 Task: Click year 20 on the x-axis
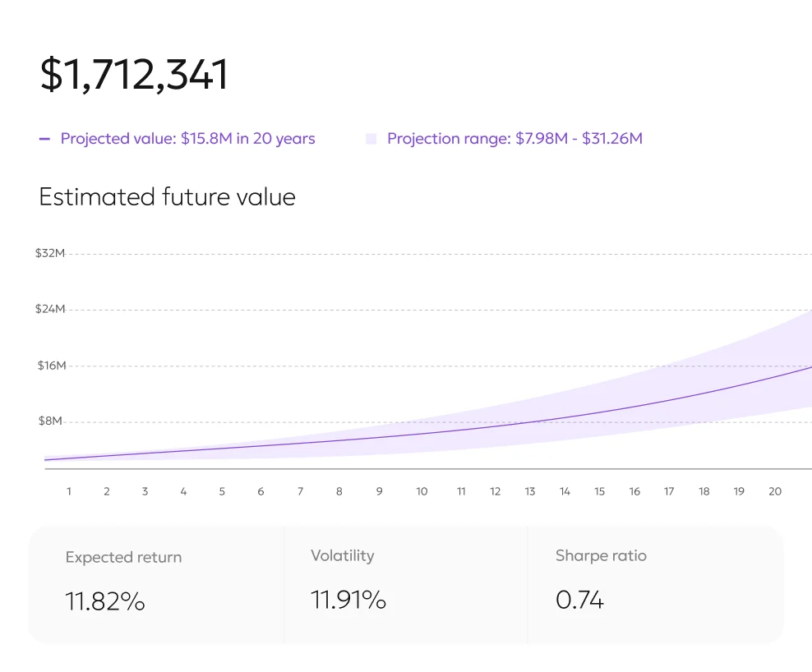pyautogui.click(x=775, y=491)
